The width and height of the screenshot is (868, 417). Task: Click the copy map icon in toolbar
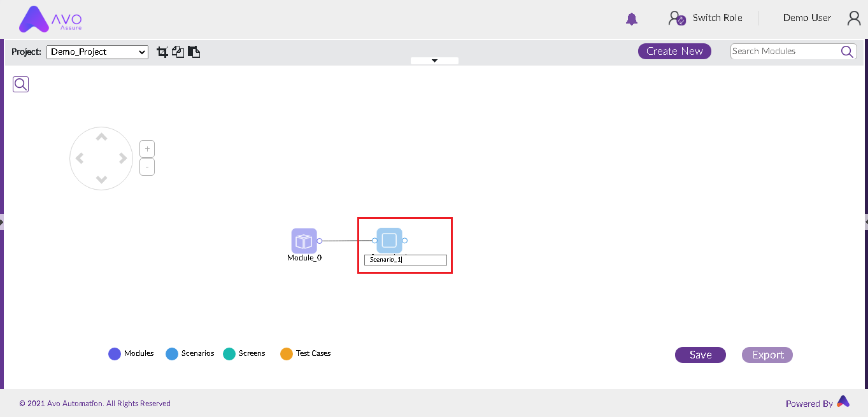point(178,52)
